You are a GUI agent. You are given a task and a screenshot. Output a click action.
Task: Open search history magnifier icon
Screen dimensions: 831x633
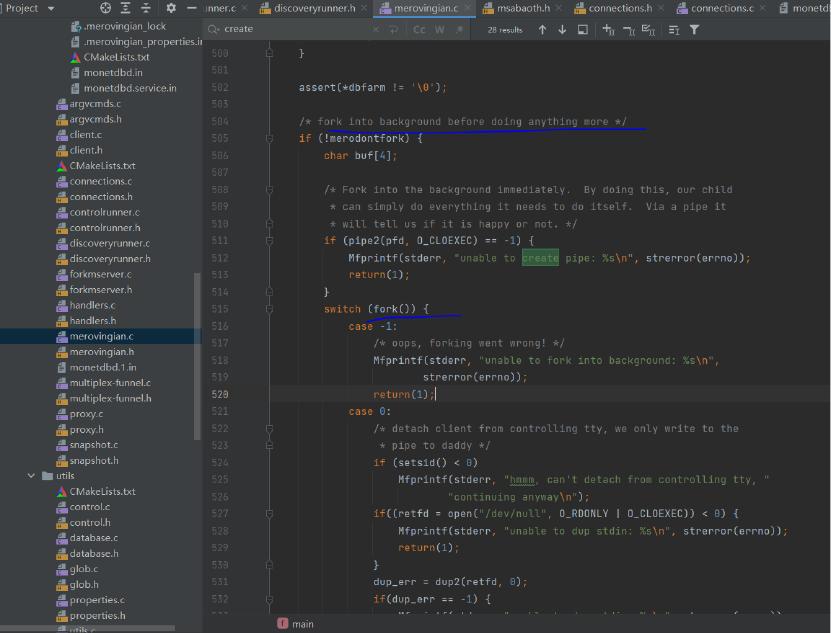[x=214, y=29]
